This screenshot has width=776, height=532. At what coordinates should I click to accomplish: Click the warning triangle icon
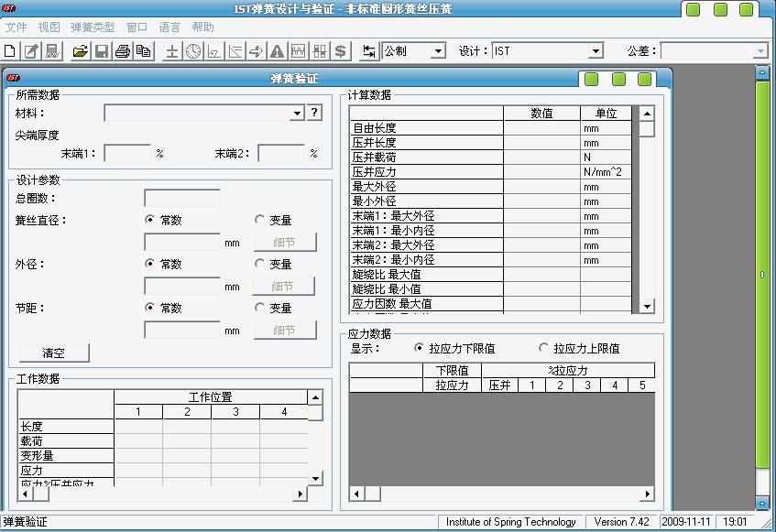277,51
